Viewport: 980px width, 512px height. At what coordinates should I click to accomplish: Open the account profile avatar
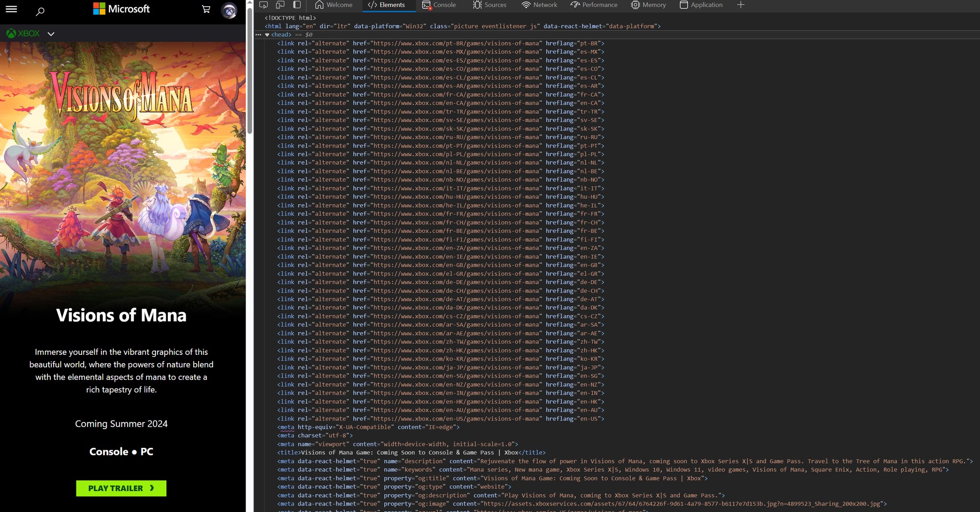[x=229, y=11]
